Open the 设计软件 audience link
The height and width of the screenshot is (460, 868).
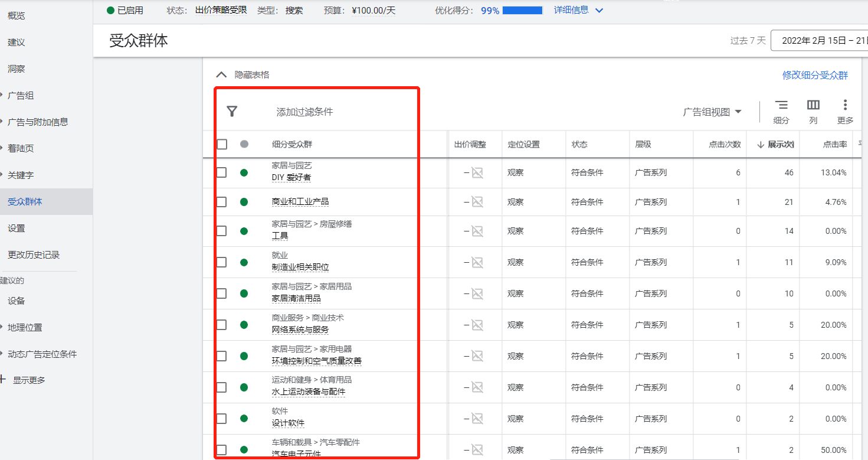(x=288, y=423)
